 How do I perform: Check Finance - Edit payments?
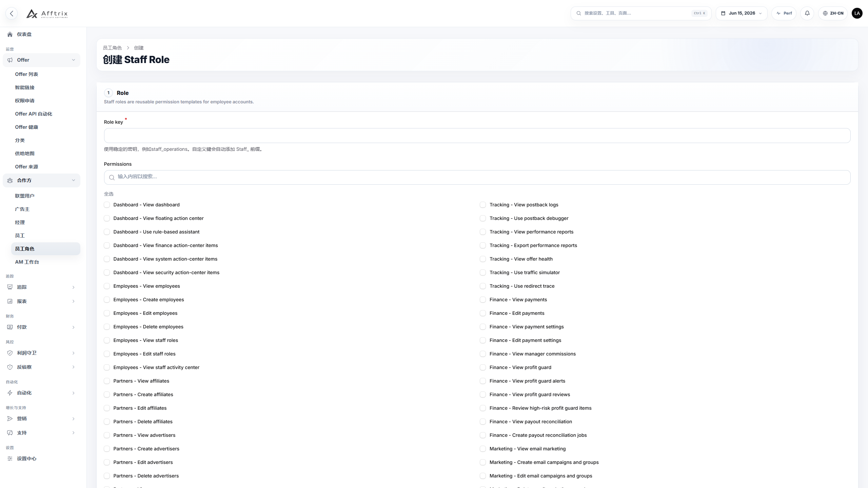pos(483,313)
